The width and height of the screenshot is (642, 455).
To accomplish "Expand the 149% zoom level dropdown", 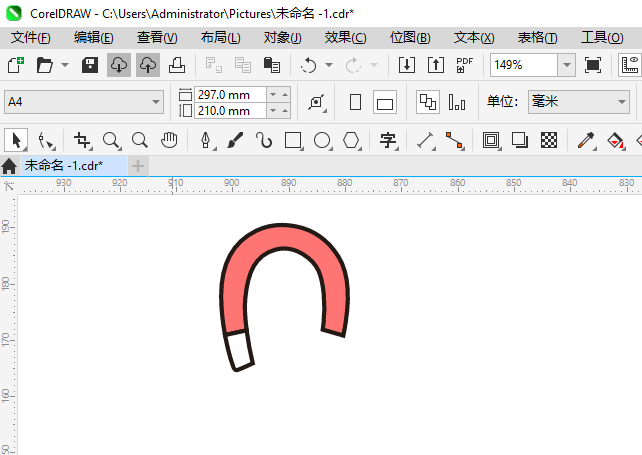I will tap(567, 65).
